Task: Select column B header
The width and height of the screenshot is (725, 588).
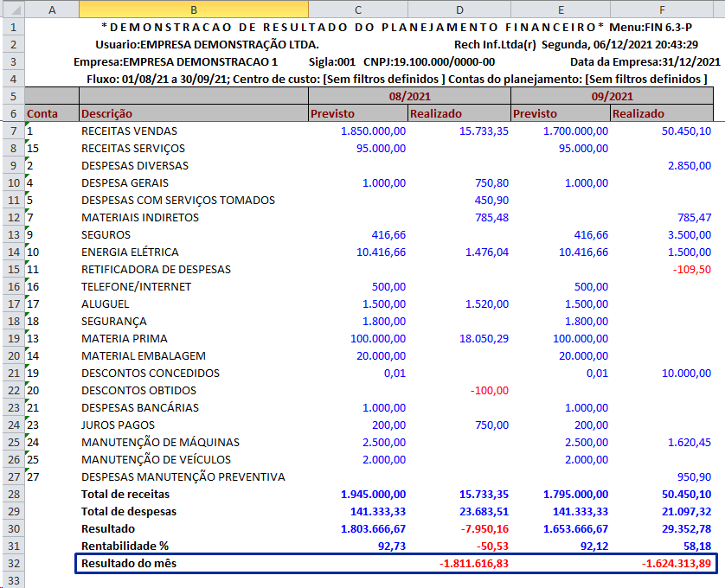Action: 192,10
